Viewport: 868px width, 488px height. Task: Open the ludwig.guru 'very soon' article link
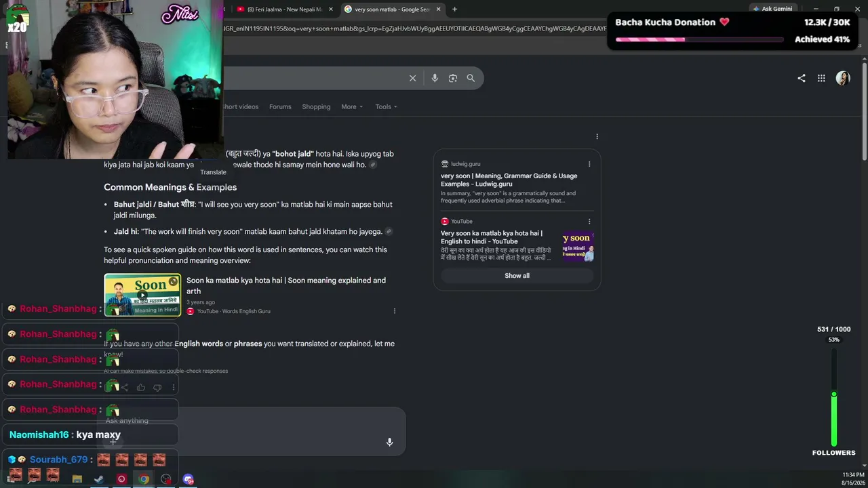pyautogui.click(x=509, y=180)
